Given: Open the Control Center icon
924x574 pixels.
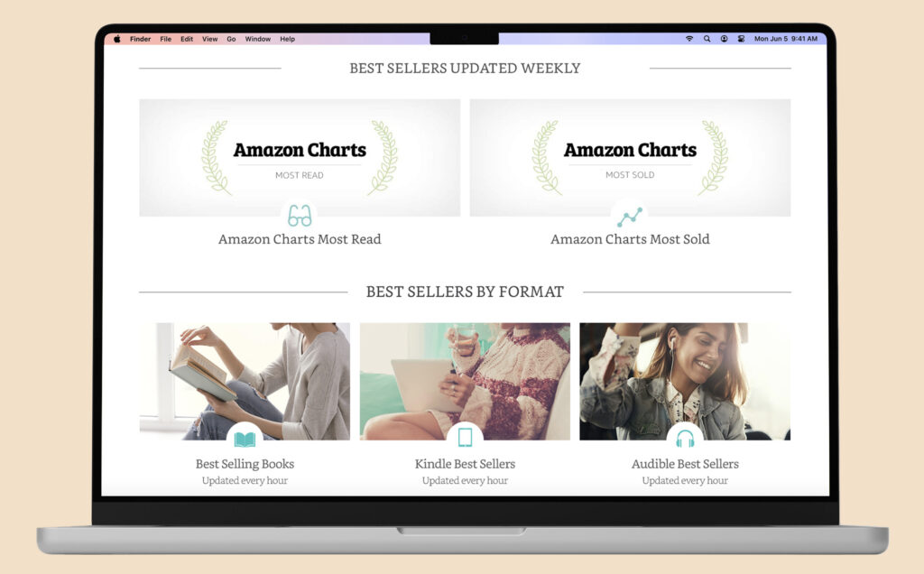Looking at the screenshot, I should [x=741, y=39].
